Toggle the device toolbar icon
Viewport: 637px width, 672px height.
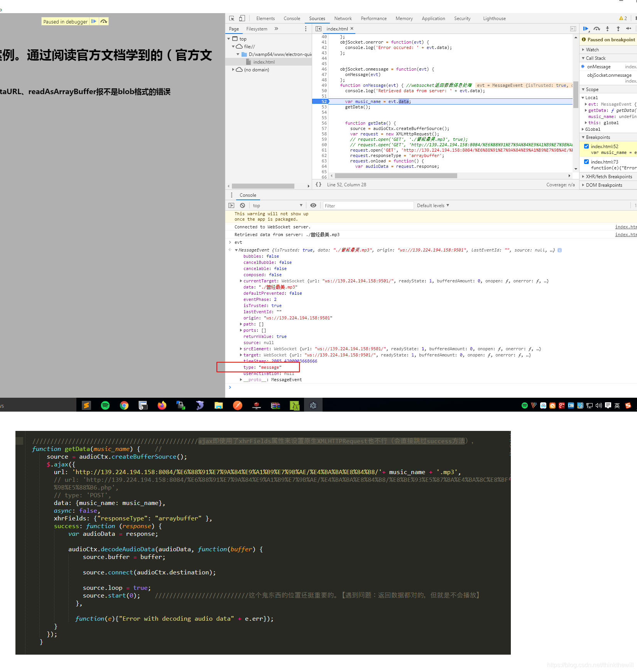(x=242, y=18)
